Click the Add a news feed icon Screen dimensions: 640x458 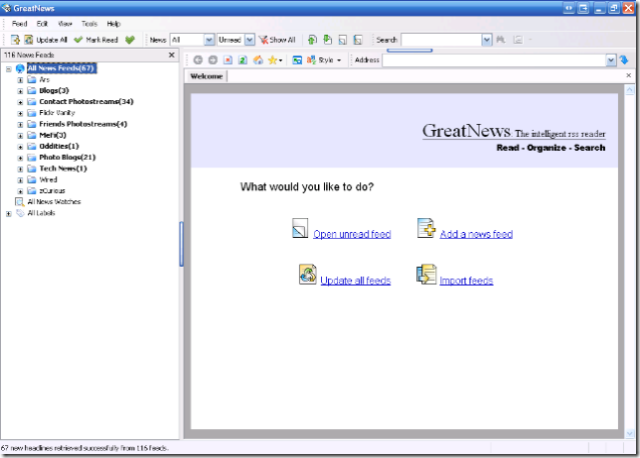point(426,228)
